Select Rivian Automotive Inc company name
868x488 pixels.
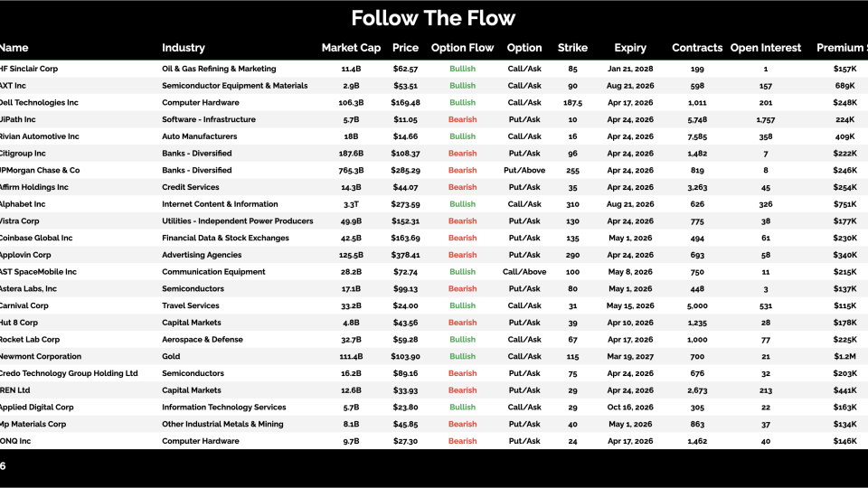click(40, 136)
